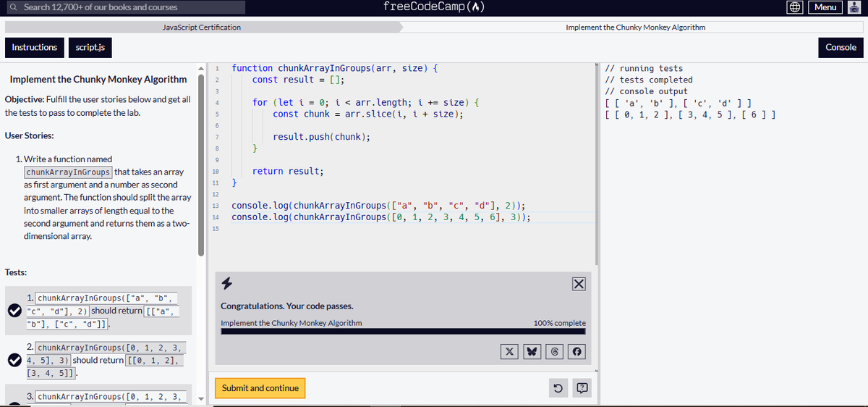Screen dimensions: 868x407
Task: Click the Objective paragraph text
Action: pyautogui.click(x=98, y=106)
